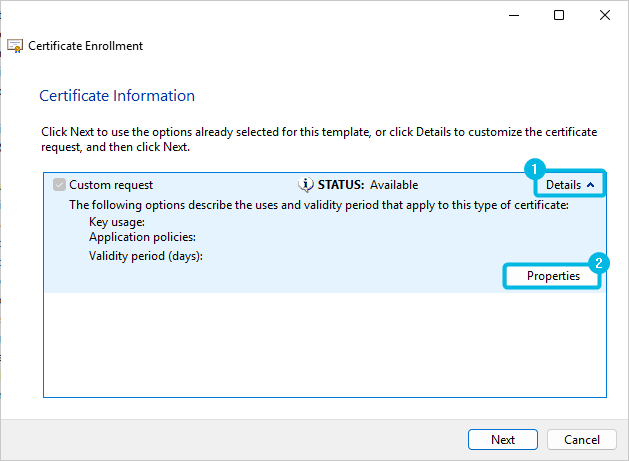The width and height of the screenshot is (629, 461).
Task: Select the Application policies label
Action: coord(142,237)
